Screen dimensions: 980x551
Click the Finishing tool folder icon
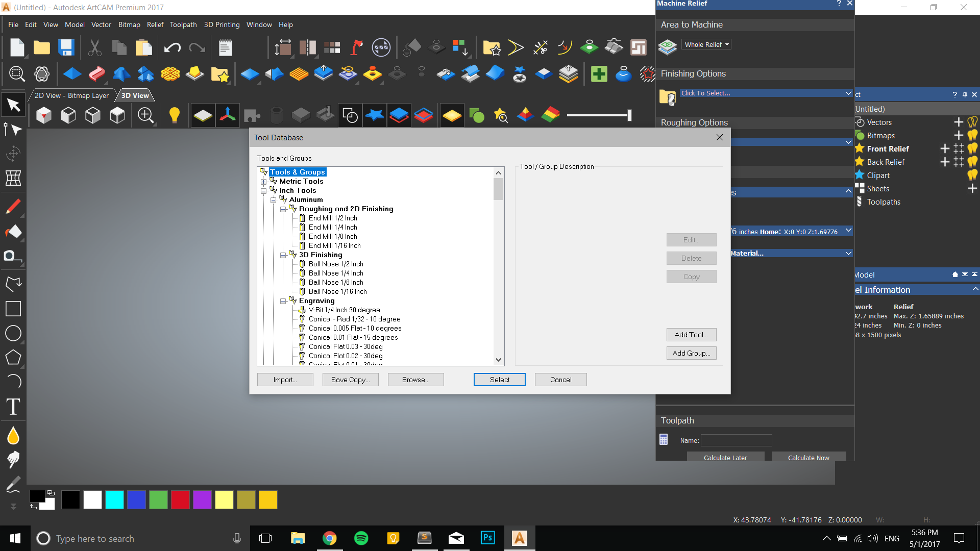[x=668, y=96]
